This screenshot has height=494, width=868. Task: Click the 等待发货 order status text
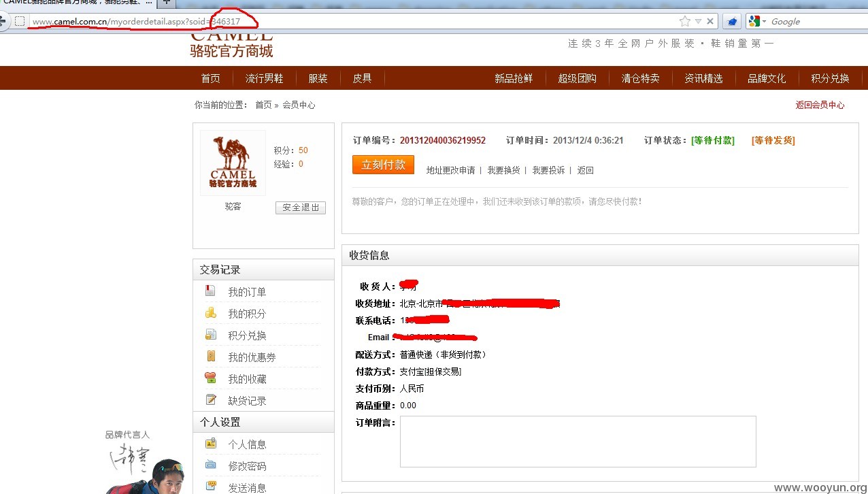[x=773, y=140]
